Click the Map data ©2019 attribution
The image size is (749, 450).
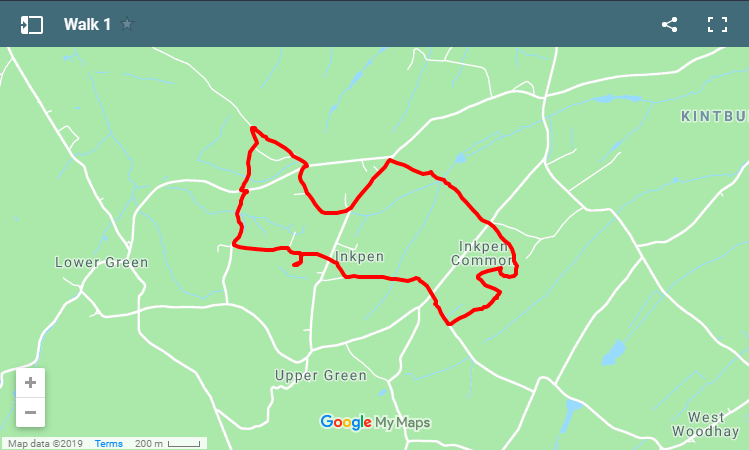coord(45,444)
